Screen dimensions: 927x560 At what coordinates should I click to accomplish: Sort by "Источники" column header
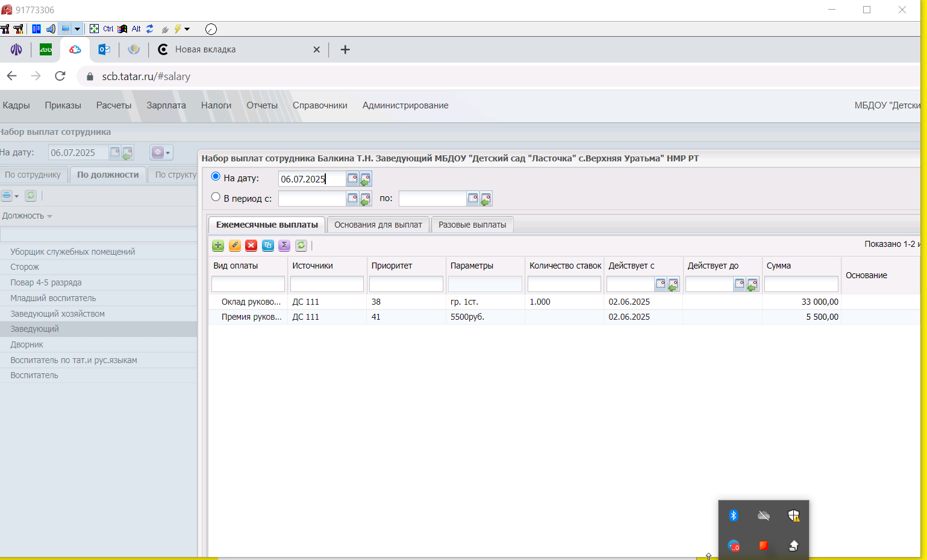tap(313, 266)
